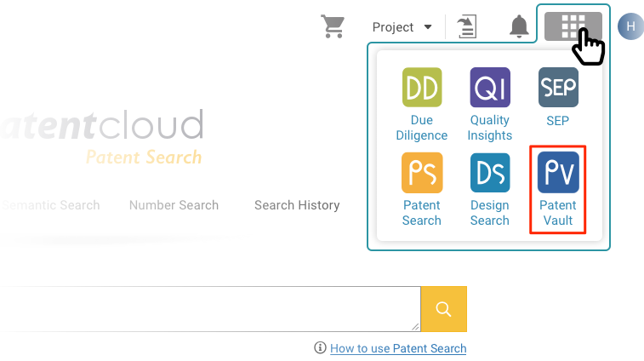Open the user avatar labeled H
This screenshot has width=644, height=361.
pyautogui.click(x=631, y=26)
